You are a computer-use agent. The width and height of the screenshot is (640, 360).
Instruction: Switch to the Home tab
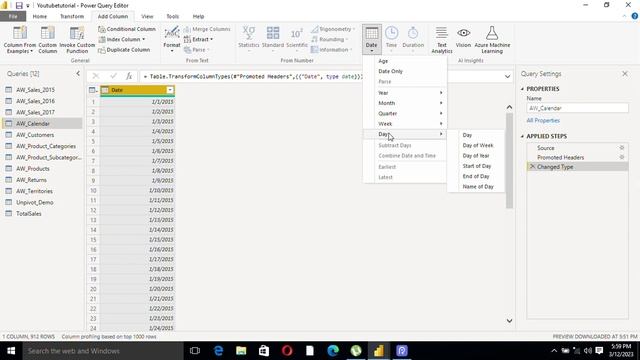click(x=40, y=16)
